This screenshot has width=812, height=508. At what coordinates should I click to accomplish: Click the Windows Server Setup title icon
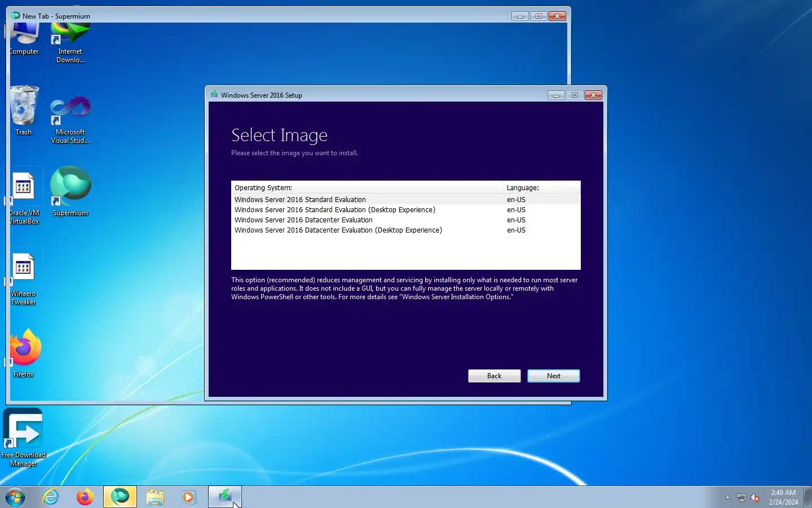(x=214, y=94)
